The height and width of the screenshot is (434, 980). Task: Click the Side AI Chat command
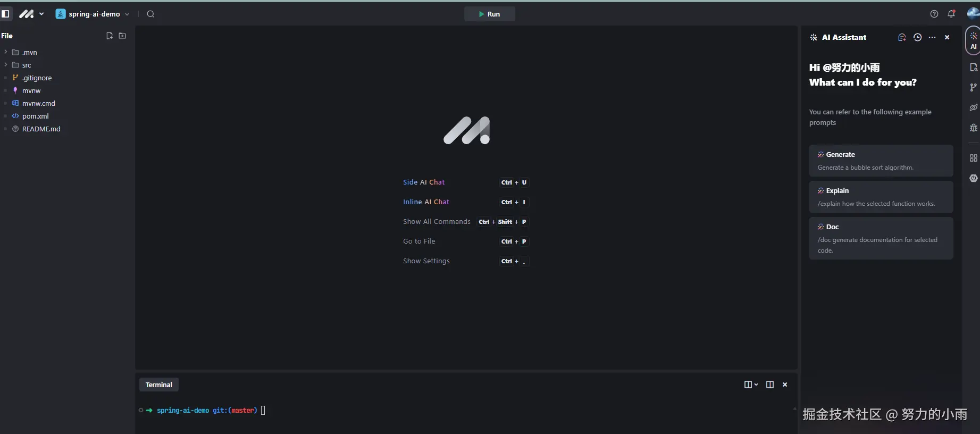[x=424, y=182]
